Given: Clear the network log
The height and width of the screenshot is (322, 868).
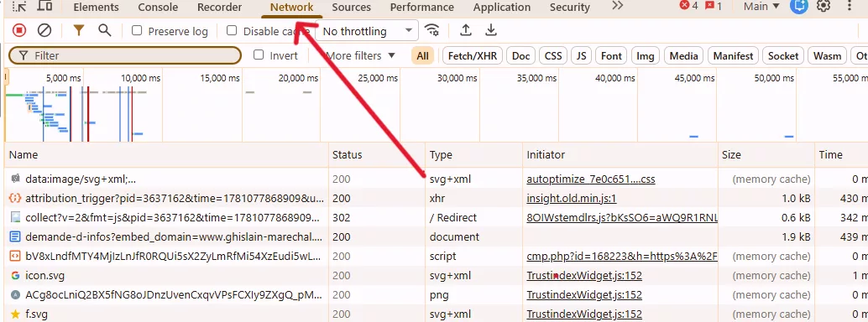Looking at the screenshot, I should point(44,31).
